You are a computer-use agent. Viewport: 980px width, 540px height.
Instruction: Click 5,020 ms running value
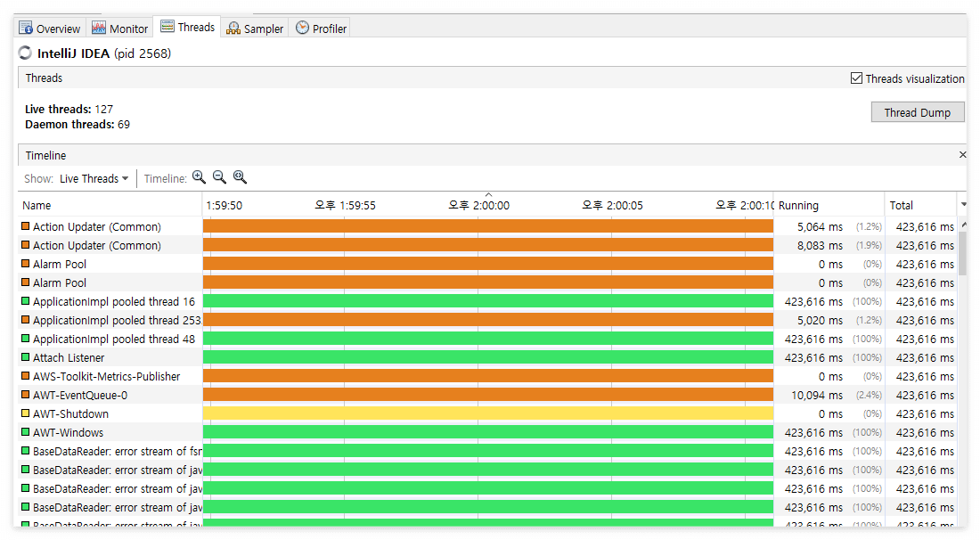(x=820, y=320)
